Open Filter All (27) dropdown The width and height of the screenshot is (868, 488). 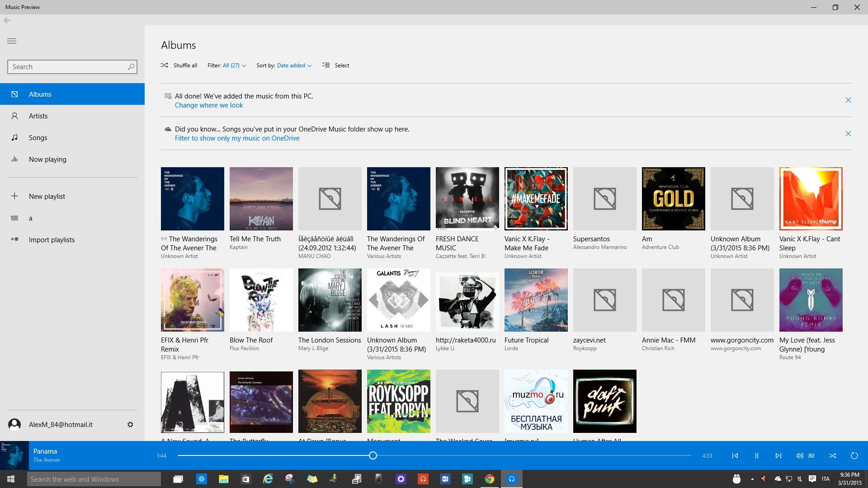pos(234,66)
